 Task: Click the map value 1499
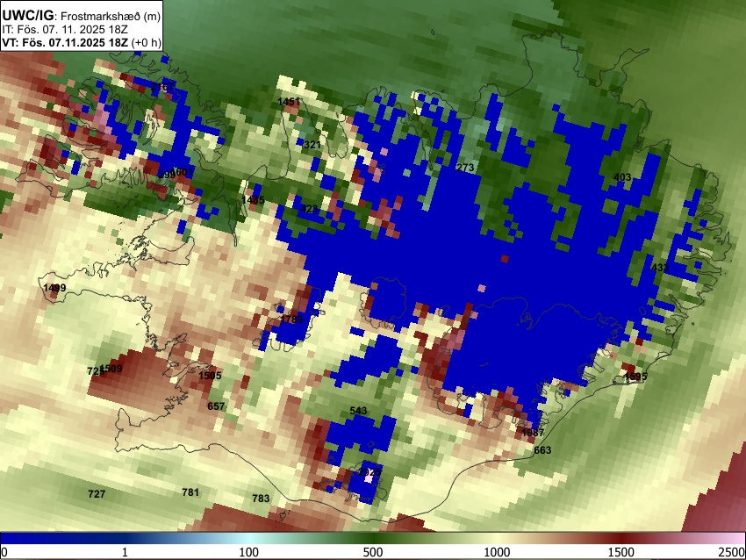click(x=54, y=288)
